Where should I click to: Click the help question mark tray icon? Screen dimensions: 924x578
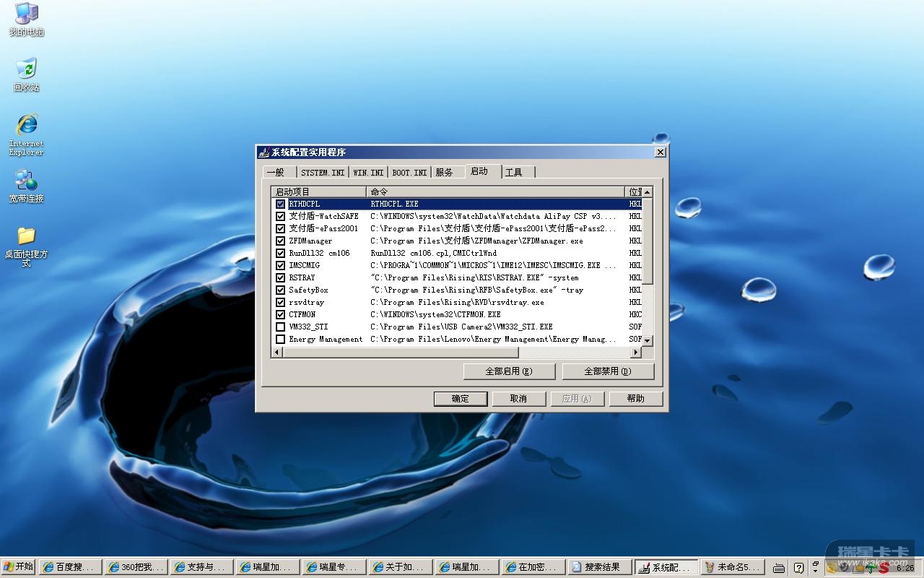[x=798, y=567]
